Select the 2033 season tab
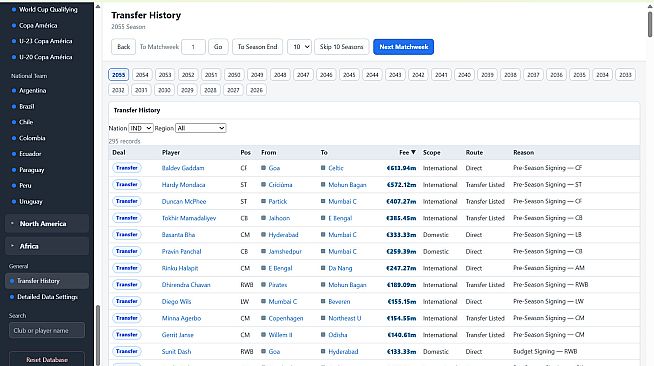654x366 pixels. (625, 75)
